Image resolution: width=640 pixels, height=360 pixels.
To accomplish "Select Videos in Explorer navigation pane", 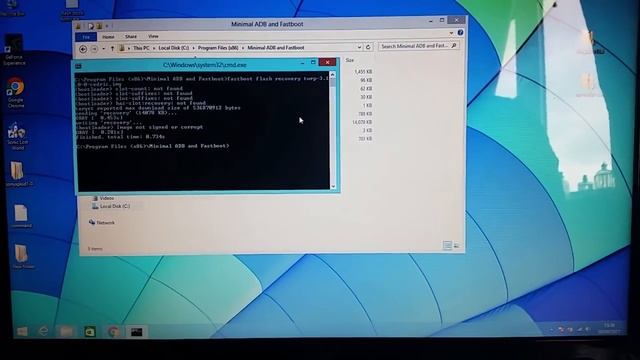I will tap(104, 198).
